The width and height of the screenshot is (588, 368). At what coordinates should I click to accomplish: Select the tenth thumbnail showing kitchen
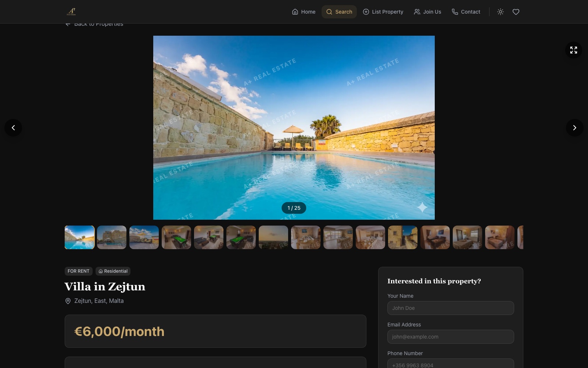[x=370, y=237]
